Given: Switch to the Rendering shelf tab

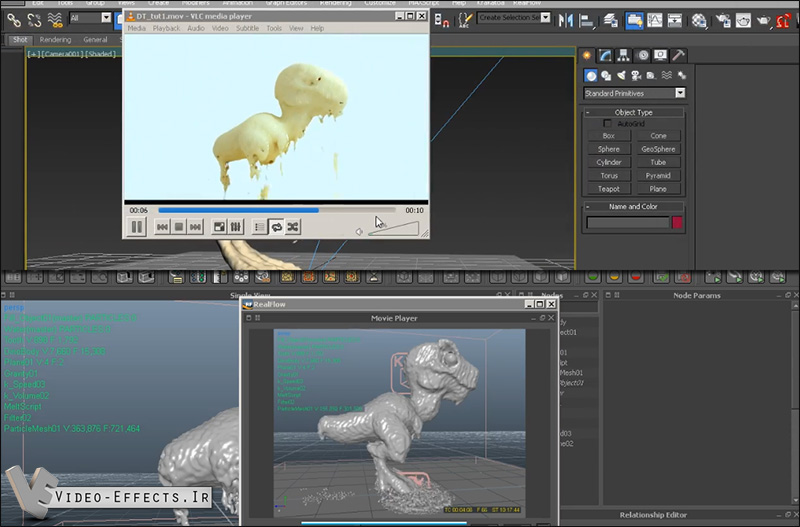Looking at the screenshot, I should pos(56,40).
